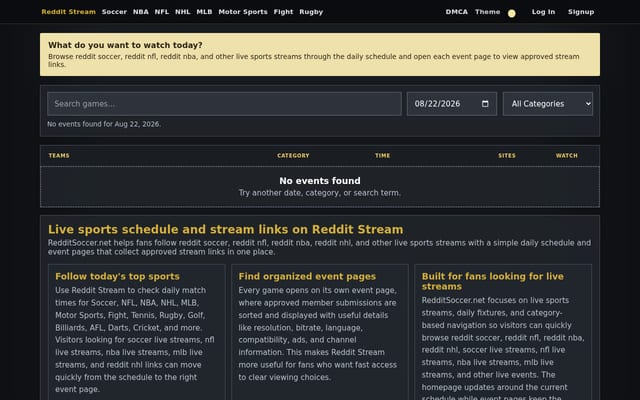Viewport: 640px width, 400px height.
Task: Open Motor Sports from the navigation bar
Action: tap(243, 12)
